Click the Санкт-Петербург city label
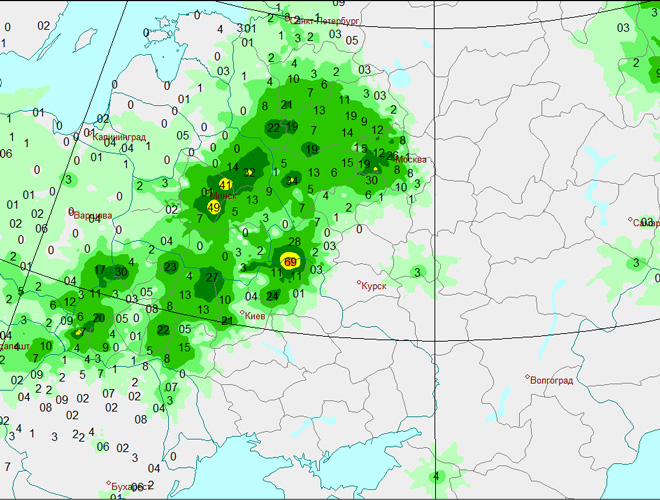 point(328,19)
